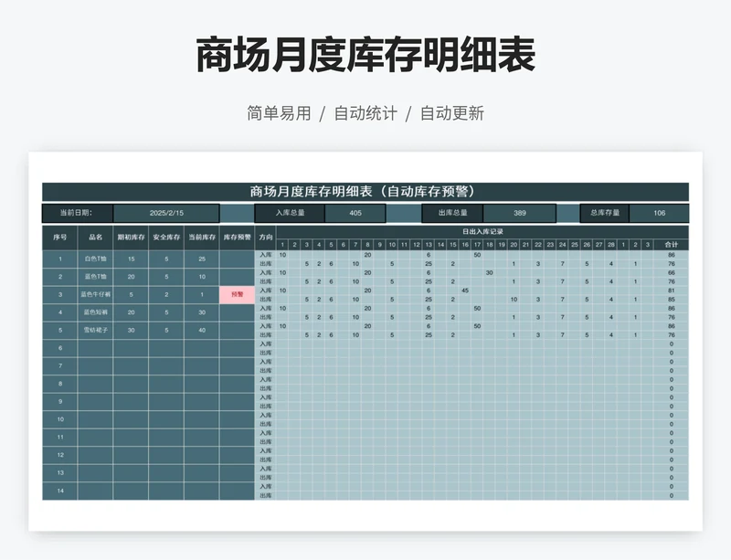Select the product name 白色T恤
The height and width of the screenshot is (560, 731).
click(95, 259)
